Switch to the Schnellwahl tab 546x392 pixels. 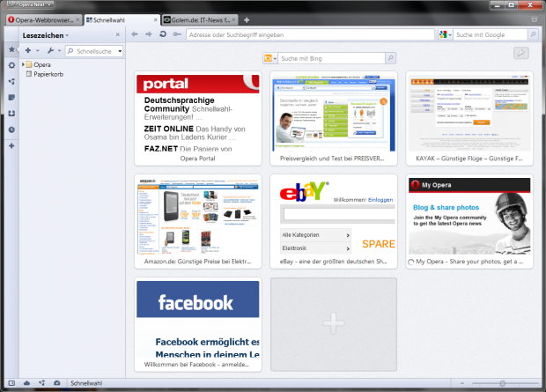(122, 20)
